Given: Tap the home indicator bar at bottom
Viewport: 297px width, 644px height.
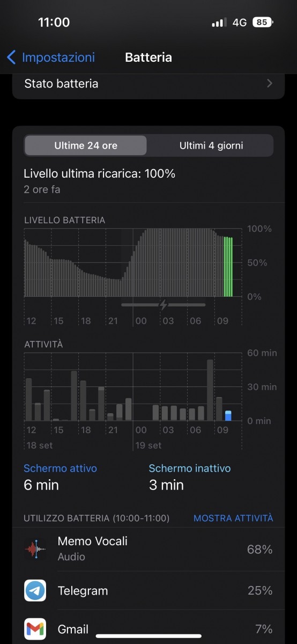Looking at the screenshot, I should 148,636.
